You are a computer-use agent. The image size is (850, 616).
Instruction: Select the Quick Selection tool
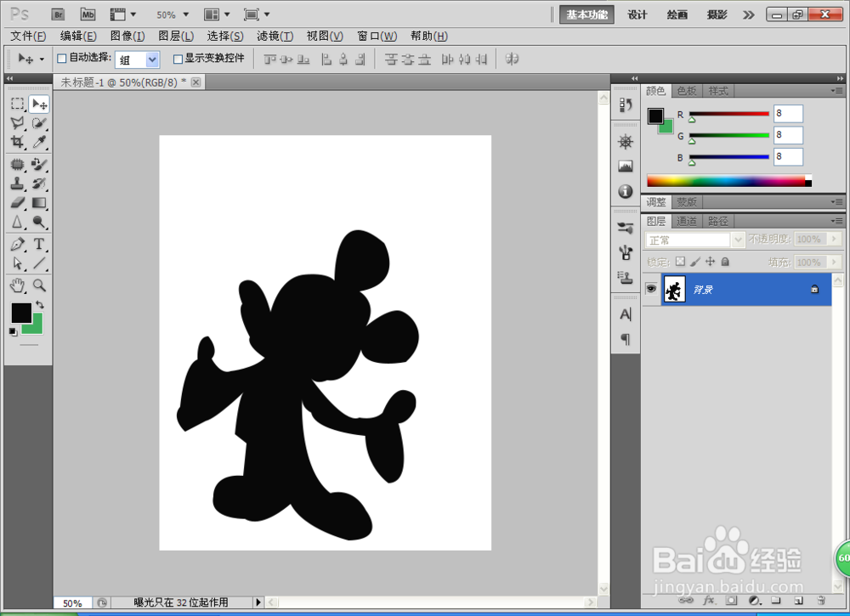pos(39,123)
